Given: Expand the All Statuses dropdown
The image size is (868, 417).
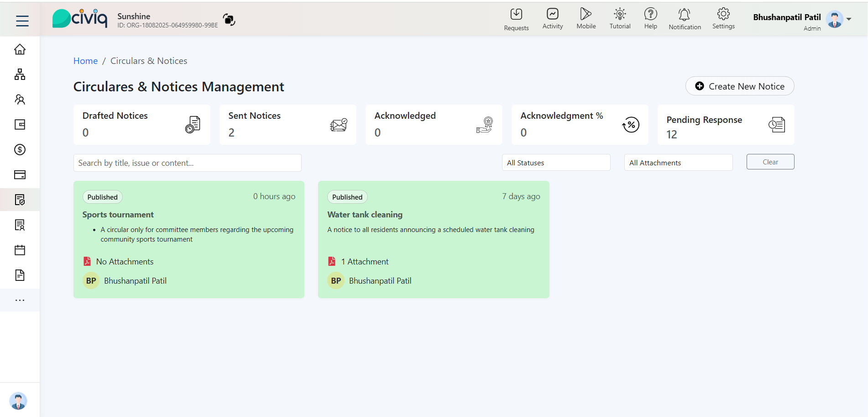Looking at the screenshot, I should (x=556, y=163).
